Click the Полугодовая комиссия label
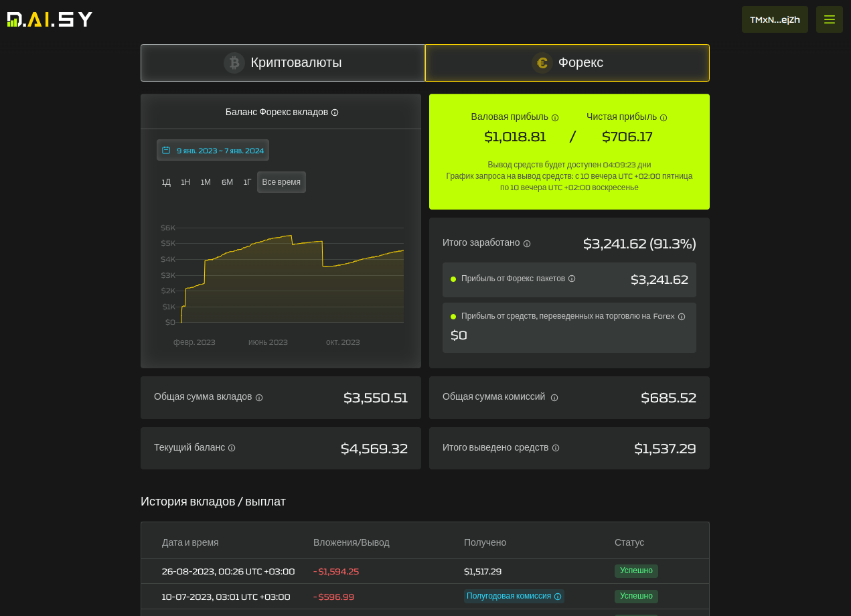 (509, 596)
